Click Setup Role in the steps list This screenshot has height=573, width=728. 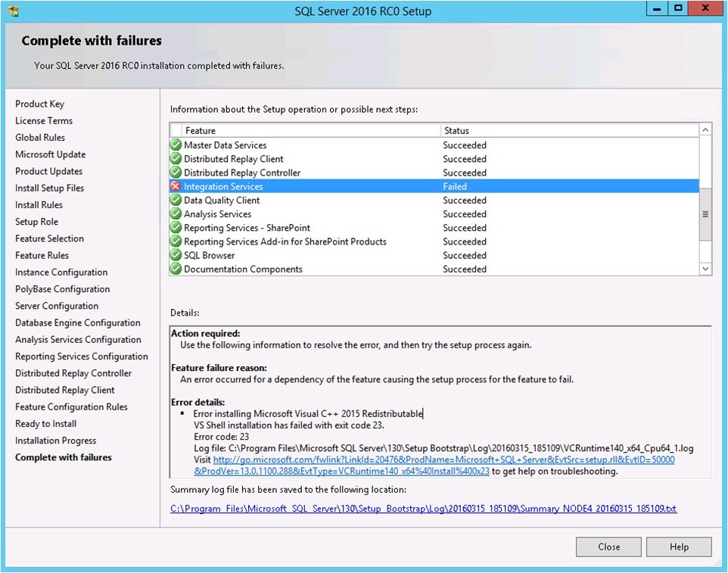(36, 222)
